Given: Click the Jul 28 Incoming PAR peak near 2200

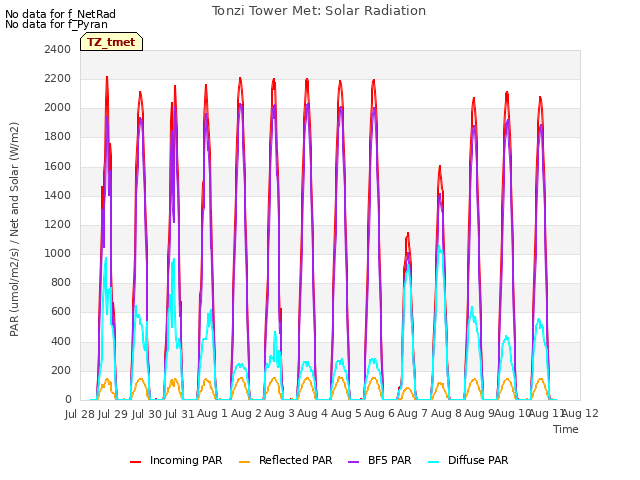Looking at the screenshot, I should 107,78.
